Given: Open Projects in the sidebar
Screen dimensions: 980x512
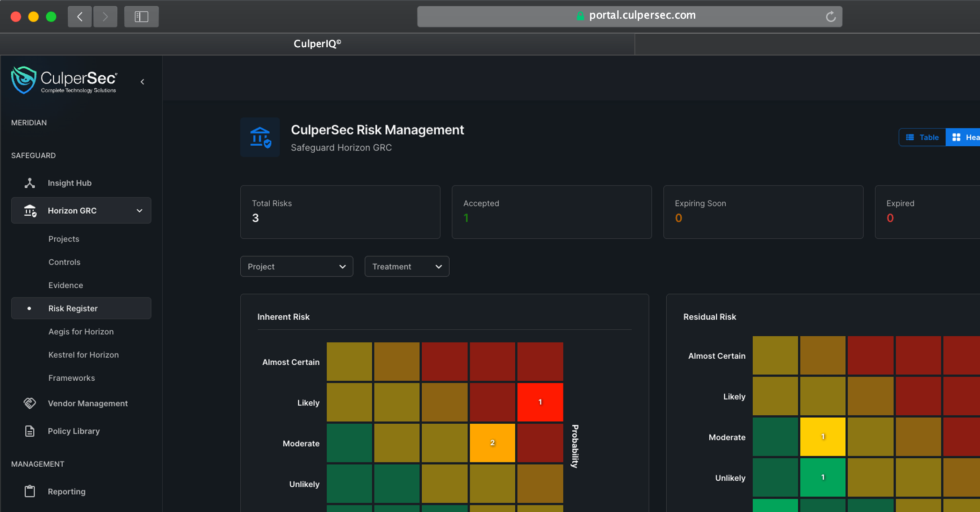Looking at the screenshot, I should [64, 239].
